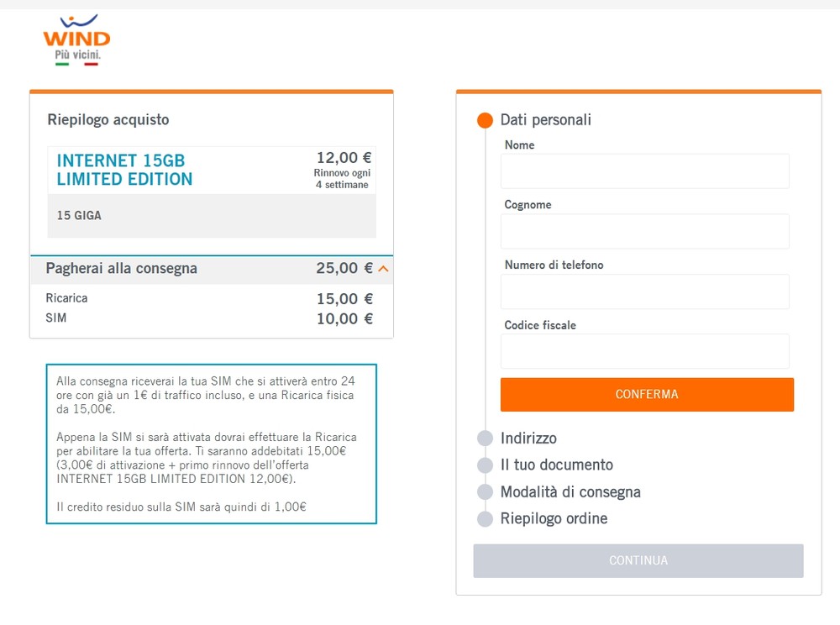Click the 15 GIGA detail panel
Screen dimensions: 840x625
[212, 216]
